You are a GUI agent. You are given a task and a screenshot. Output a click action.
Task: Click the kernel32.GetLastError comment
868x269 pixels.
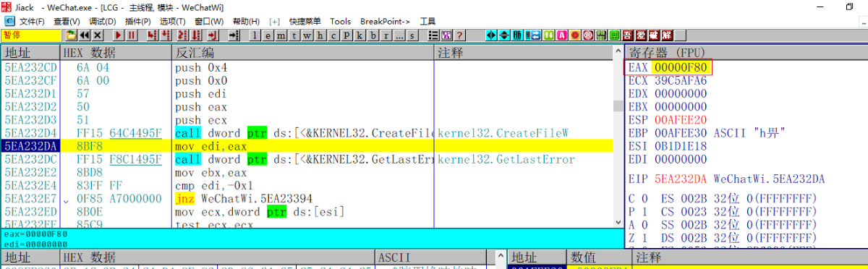pyautogui.click(x=506, y=159)
